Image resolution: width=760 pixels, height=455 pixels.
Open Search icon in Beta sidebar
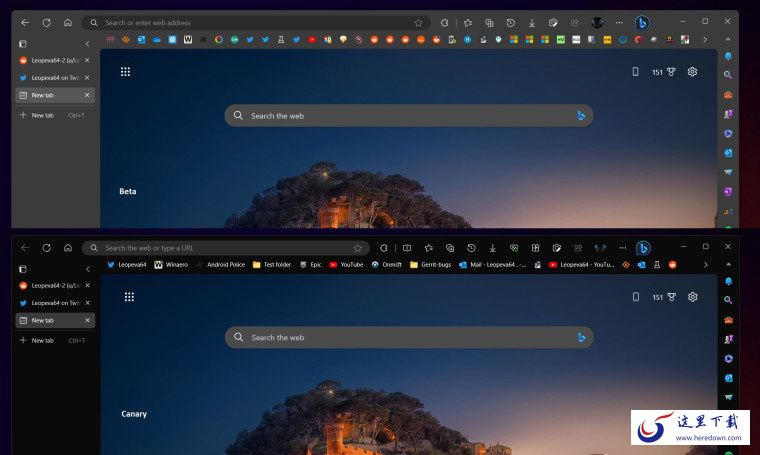[x=728, y=75]
